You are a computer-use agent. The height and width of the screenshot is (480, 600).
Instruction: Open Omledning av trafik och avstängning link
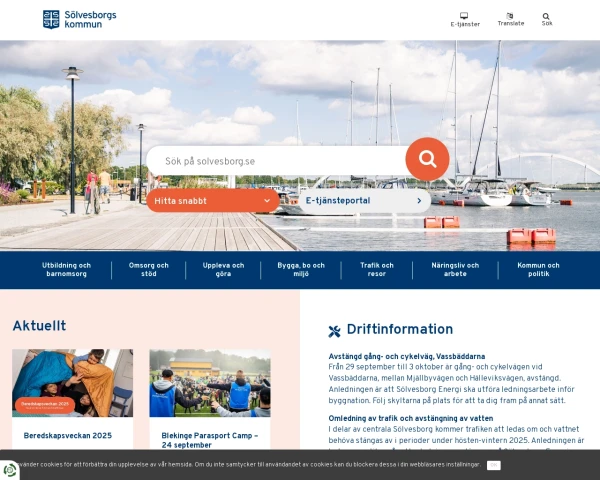click(x=411, y=418)
